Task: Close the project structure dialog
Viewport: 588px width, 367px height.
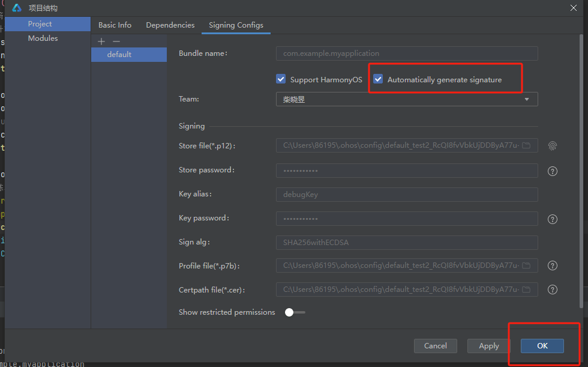Action: pos(574,8)
